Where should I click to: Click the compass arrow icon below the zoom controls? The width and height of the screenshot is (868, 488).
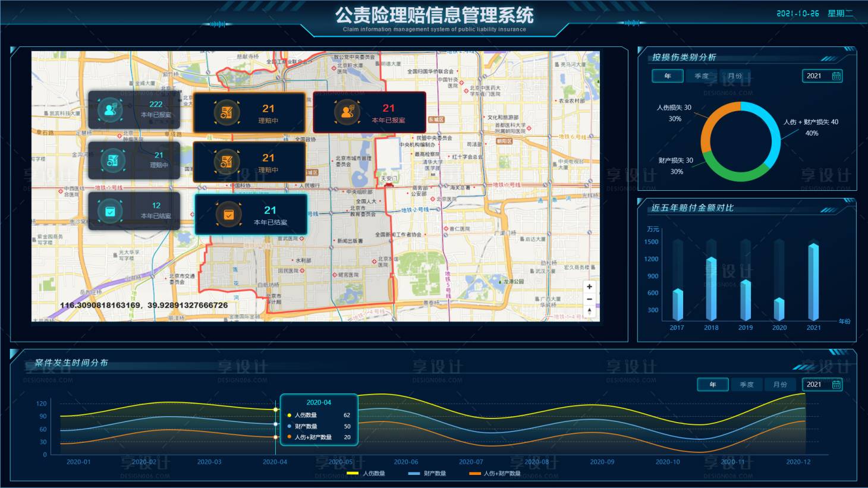(589, 311)
